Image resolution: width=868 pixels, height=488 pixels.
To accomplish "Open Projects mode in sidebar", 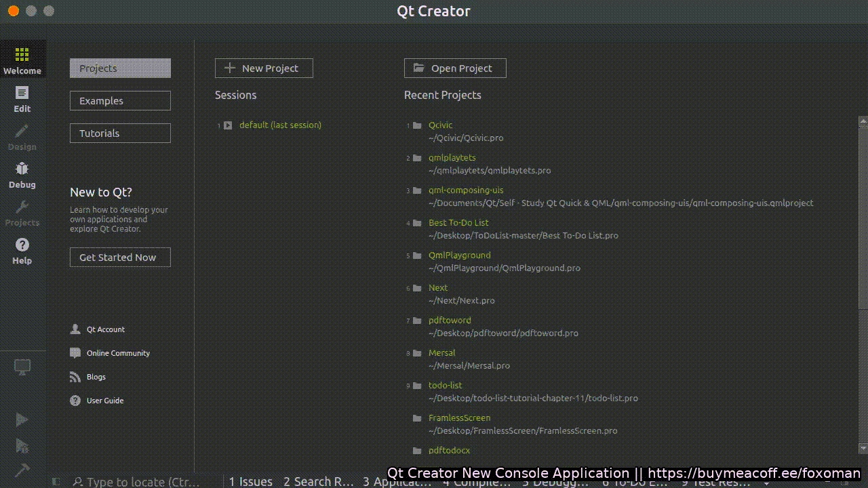I will [x=22, y=212].
